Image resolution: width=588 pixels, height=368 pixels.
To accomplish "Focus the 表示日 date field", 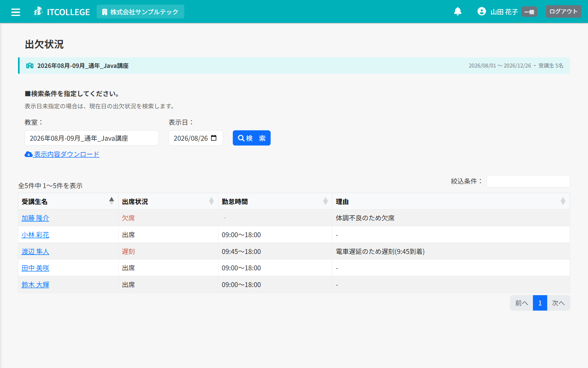I will coord(196,138).
